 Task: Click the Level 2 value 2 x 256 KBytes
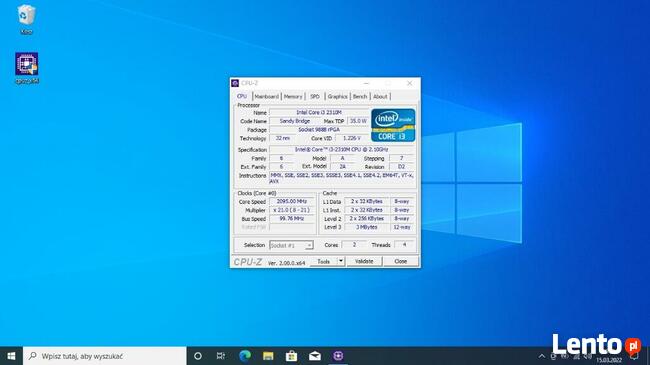[366, 219]
